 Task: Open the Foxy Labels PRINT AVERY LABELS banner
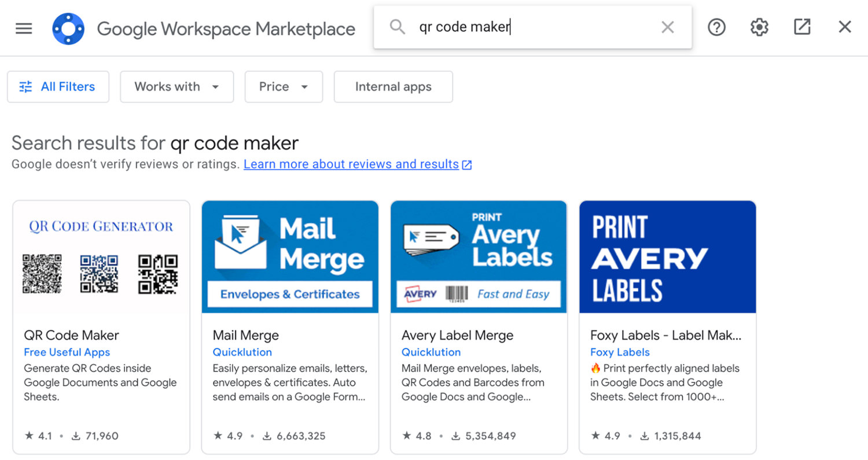pos(668,257)
